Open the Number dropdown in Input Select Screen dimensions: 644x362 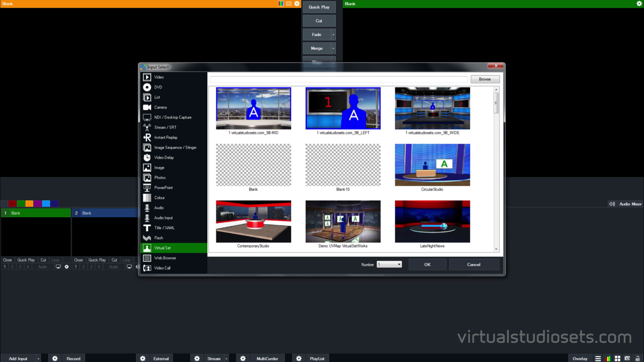point(389,264)
